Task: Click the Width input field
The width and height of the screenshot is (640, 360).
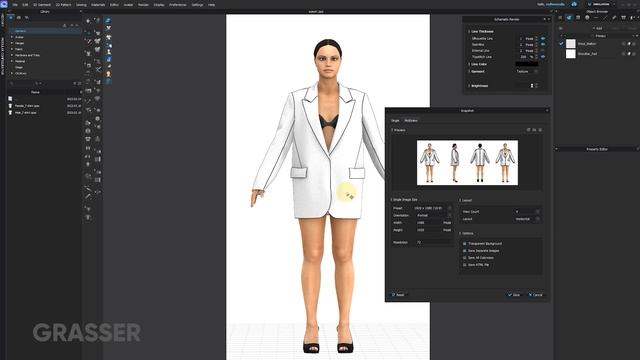Action: [429, 223]
